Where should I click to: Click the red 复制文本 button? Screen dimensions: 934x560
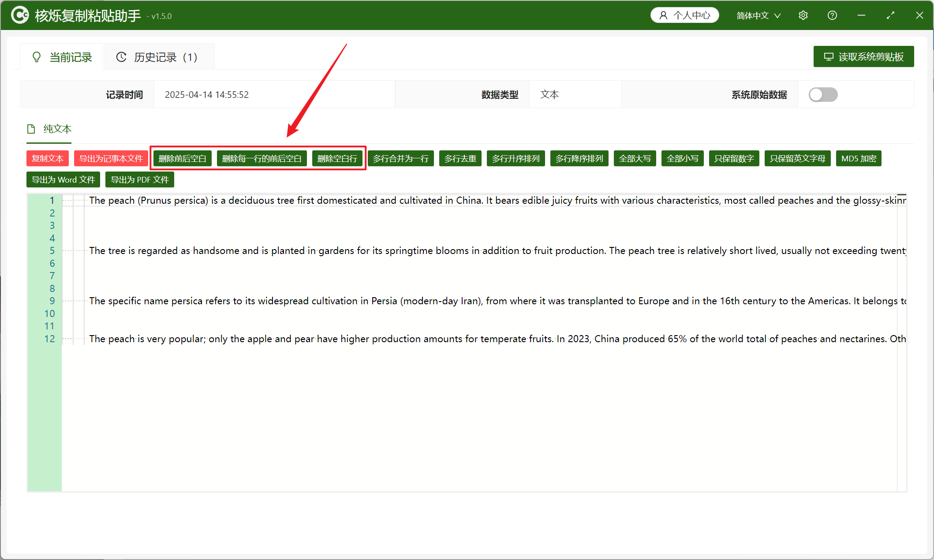48,158
